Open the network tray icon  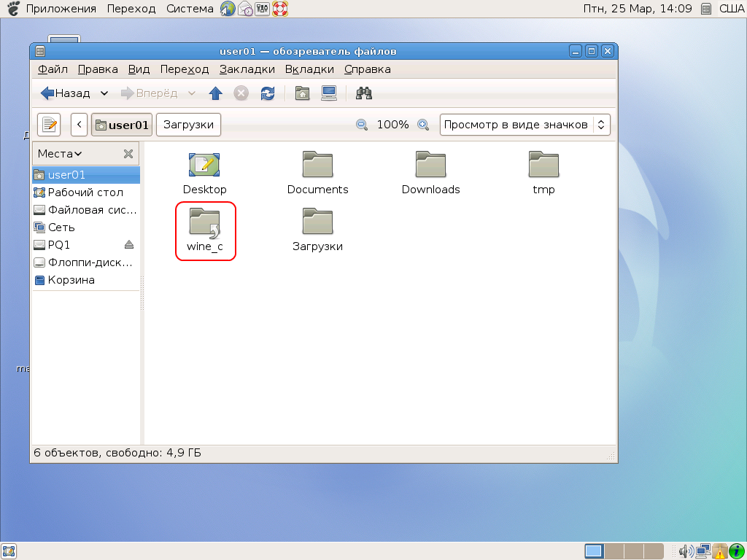(703, 551)
